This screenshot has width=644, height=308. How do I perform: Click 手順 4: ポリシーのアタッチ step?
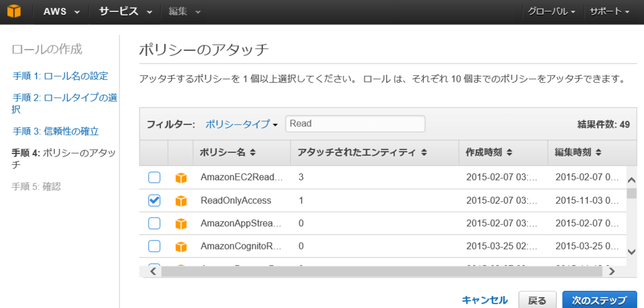[x=63, y=159]
